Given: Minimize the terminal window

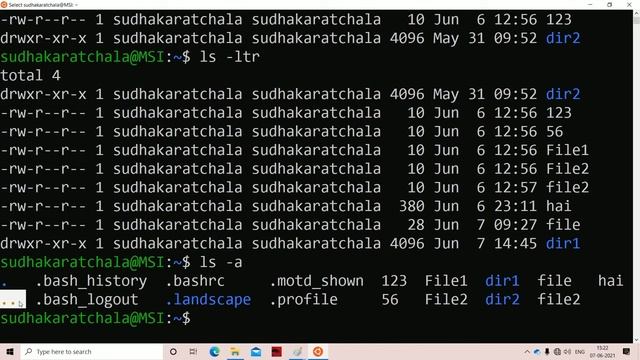Looking at the screenshot, I should [x=590, y=4].
